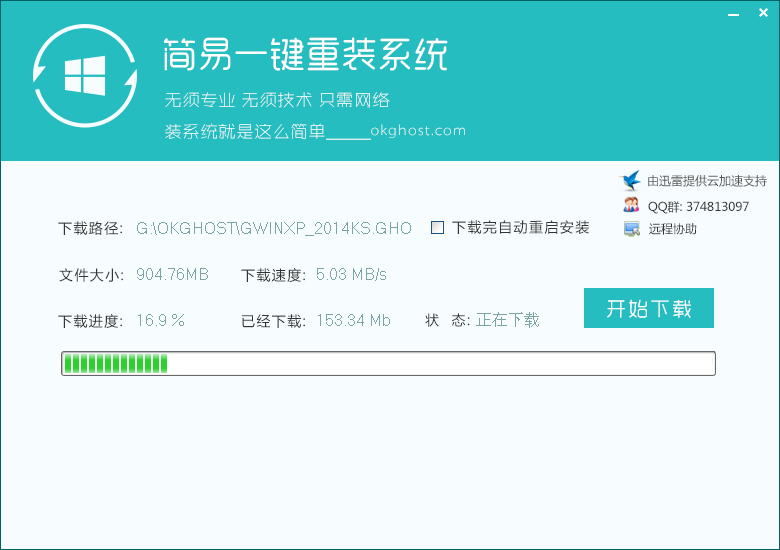
Task: Click the QQ群 two-people icon
Action: click(631, 205)
